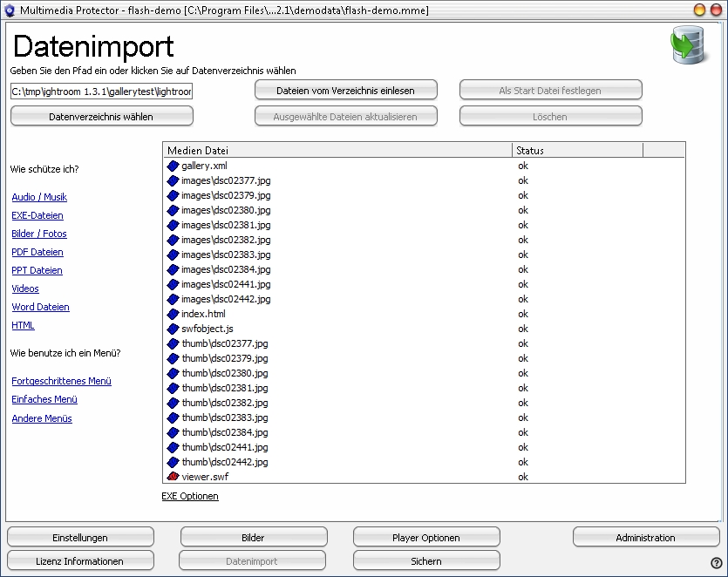Screen dimensions: 728x577
Task: Click the Sichern button
Action: click(426, 561)
